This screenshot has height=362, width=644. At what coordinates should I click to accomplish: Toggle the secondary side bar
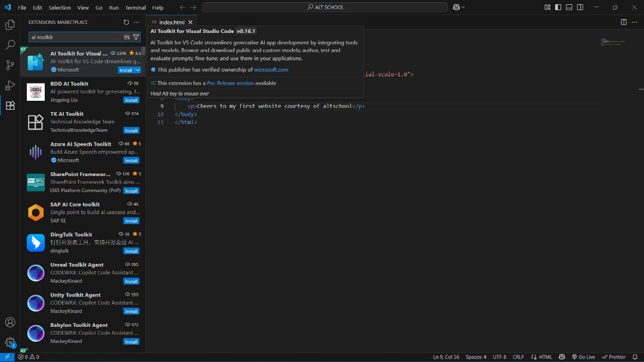[x=580, y=7]
